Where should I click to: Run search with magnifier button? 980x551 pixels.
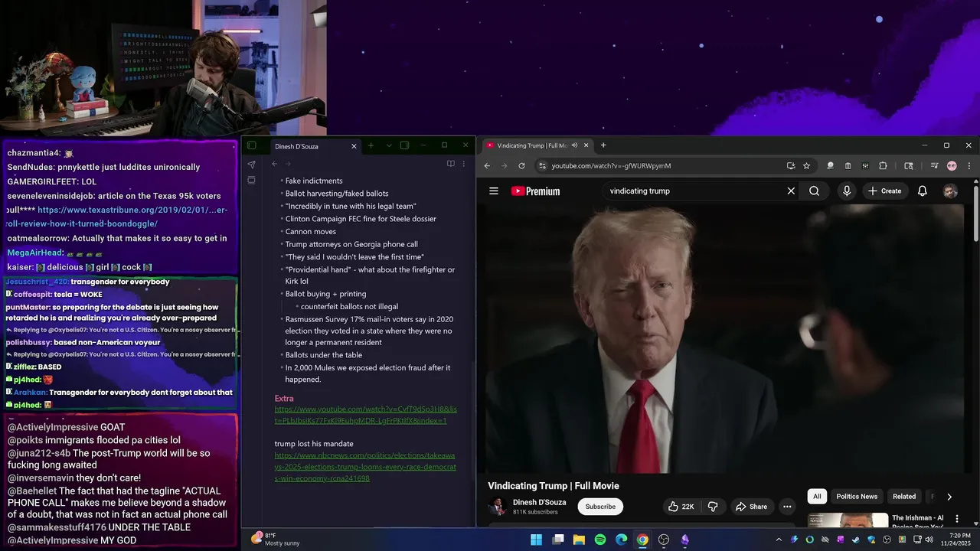click(814, 191)
